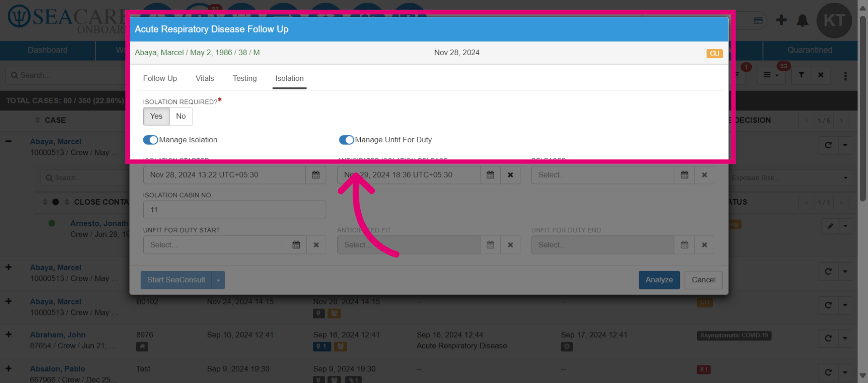The image size is (868, 383).
Task: Click the CLI badge in dialog header
Action: coord(714,53)
